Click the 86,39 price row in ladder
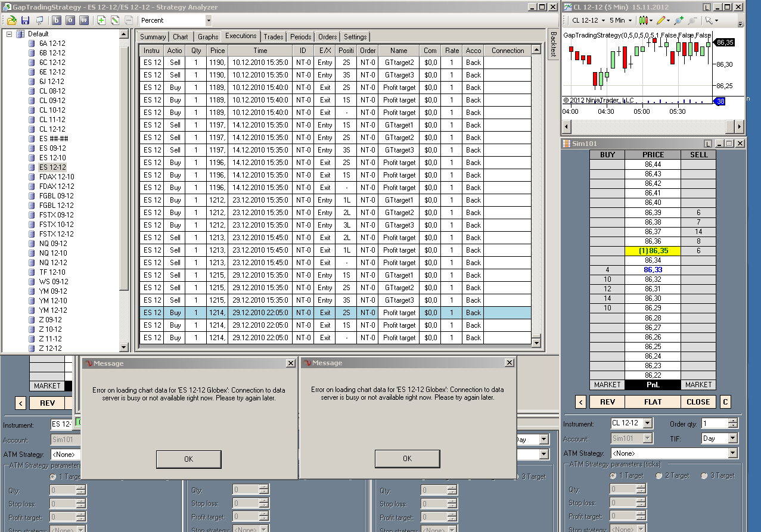The height and width of the screenshot is (532, 761). (x=653, y=213)
